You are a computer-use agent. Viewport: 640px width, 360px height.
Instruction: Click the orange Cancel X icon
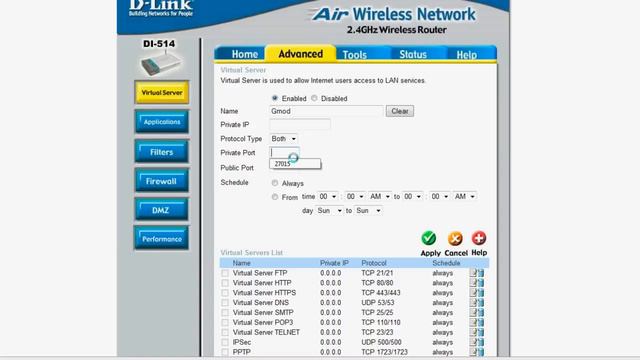point(455,238)
